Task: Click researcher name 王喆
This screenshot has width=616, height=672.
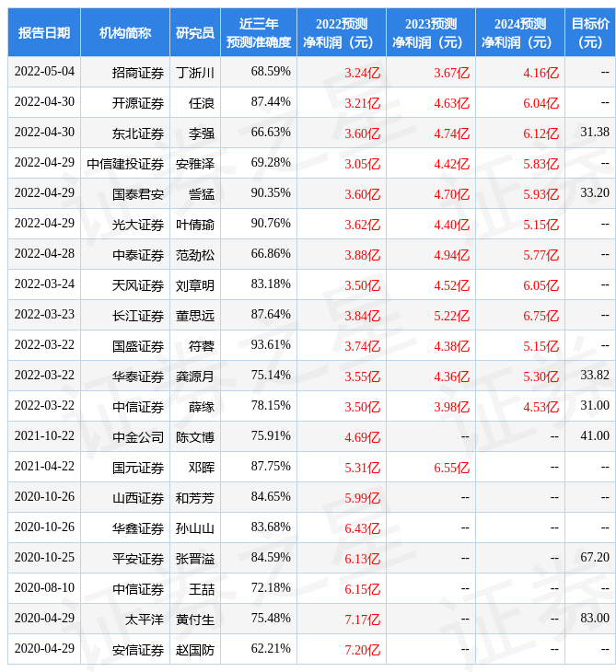Action: pyautogui.click(x=202, y=590)
